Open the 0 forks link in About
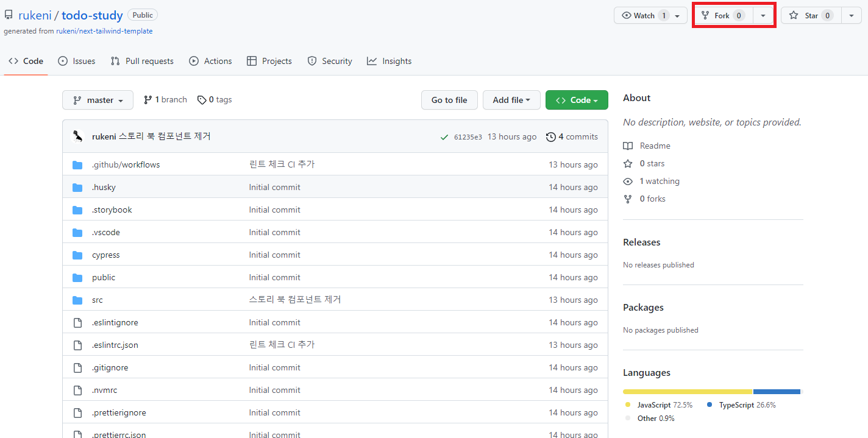 [644, 199]
